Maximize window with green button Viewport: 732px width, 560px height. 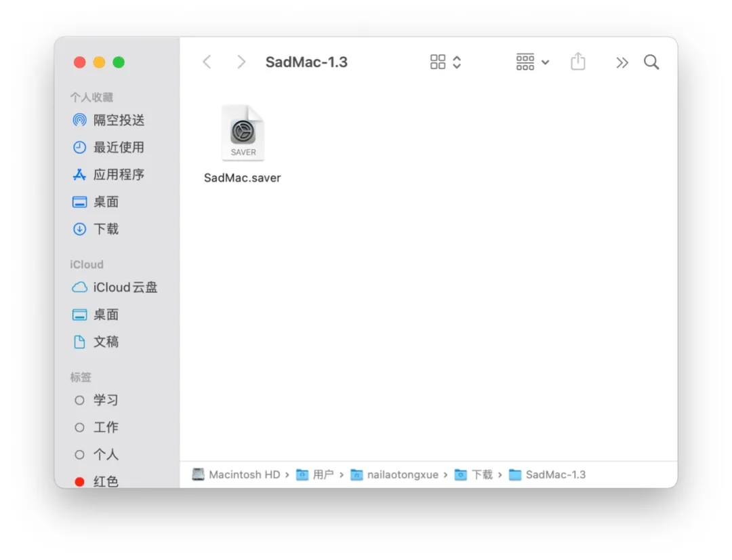119,62
